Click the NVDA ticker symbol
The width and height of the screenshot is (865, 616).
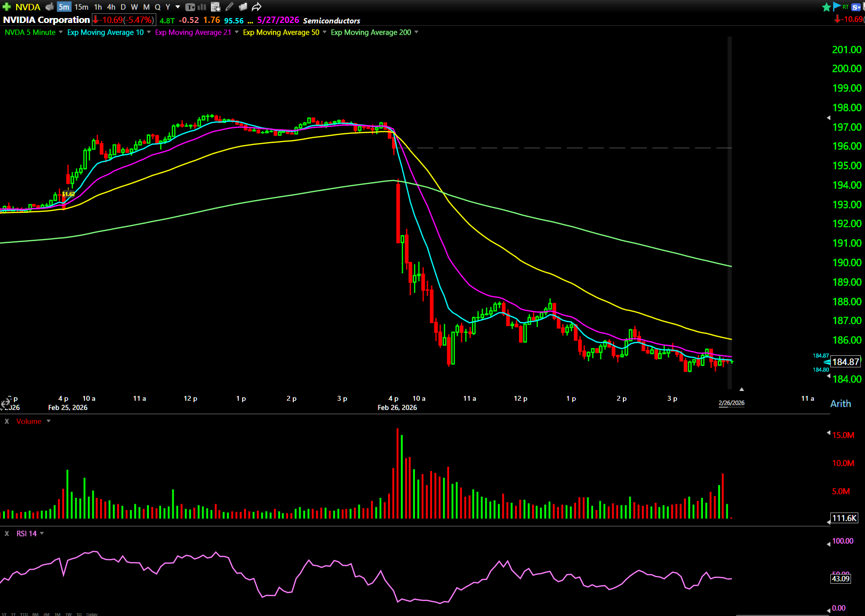(x=28, y=7)
